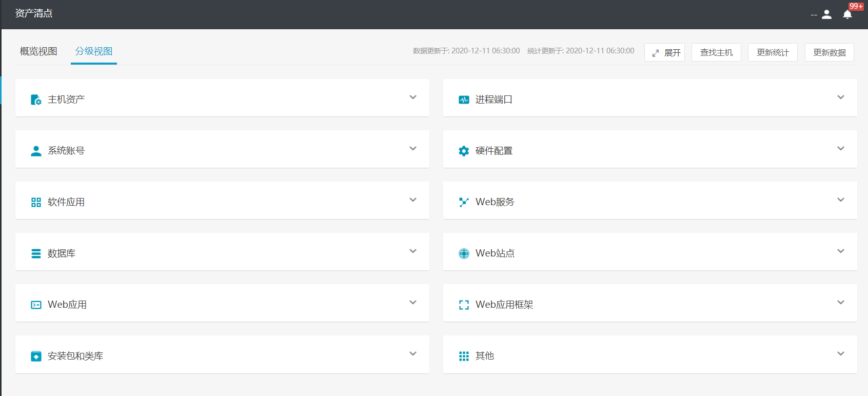Expand the 安装包和类库 panel chevron
This screenshot has width=868, height=396.
[x=413, y=354]
